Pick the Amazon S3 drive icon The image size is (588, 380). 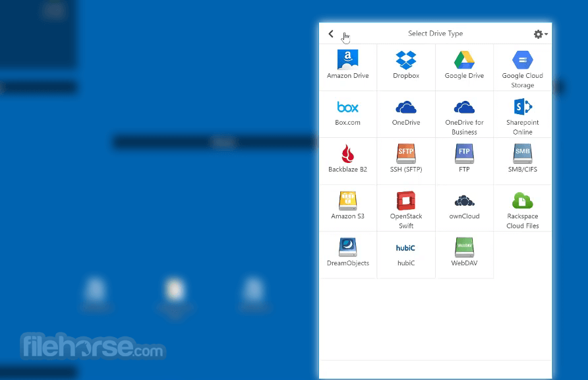coord(347,201)
